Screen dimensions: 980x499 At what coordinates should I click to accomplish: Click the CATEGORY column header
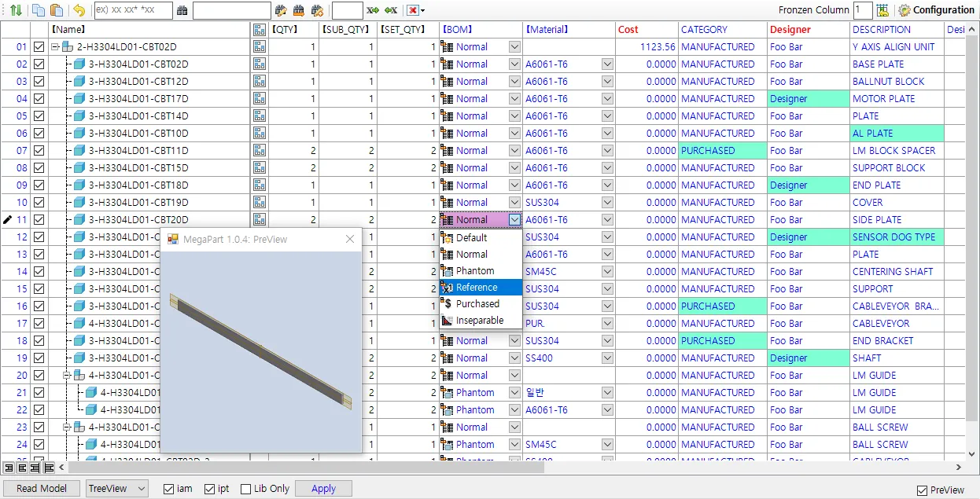point(723,29)
